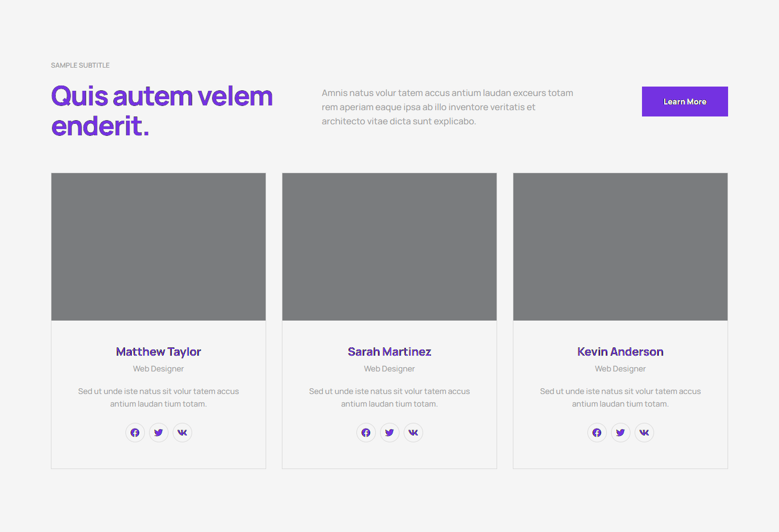Open Sarah Martinez's photo placeholder

click(389, 247)
